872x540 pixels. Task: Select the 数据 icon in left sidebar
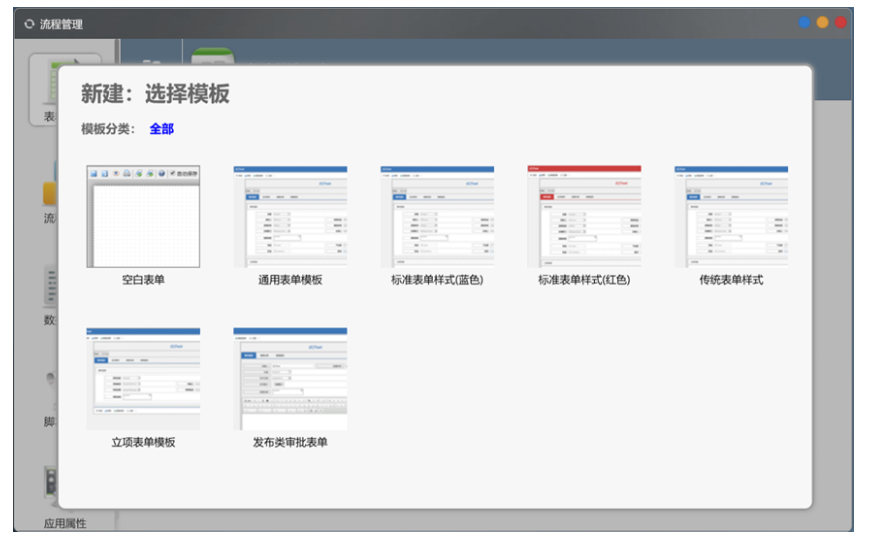point(49,290)
